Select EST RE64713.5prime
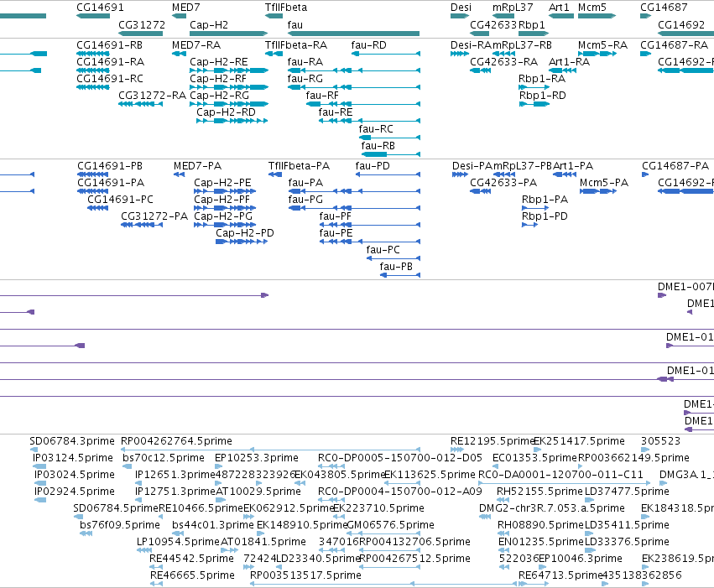Screen dimensions: 714x588 560,575
